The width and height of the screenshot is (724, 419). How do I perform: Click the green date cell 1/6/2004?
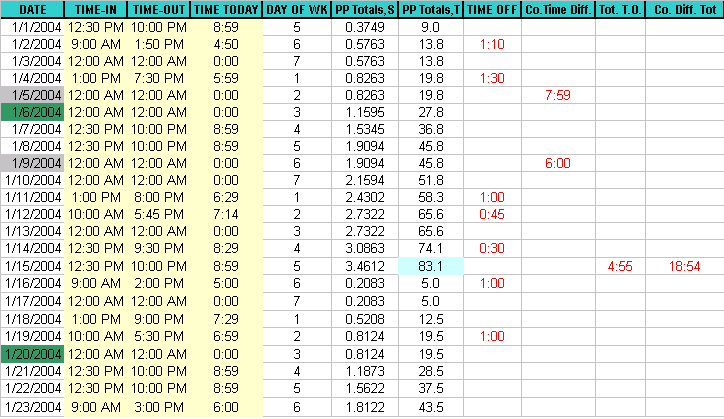32,112
